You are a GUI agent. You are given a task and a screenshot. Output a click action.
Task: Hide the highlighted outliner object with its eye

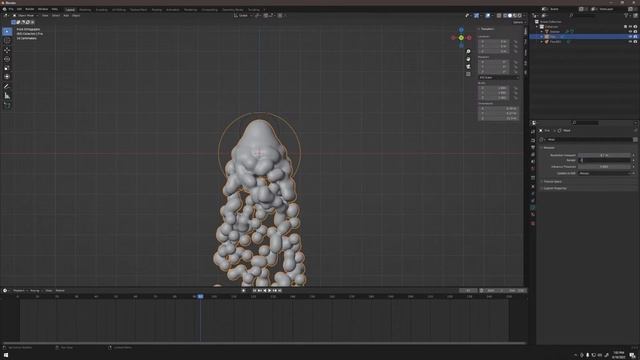tap(630, 37)
